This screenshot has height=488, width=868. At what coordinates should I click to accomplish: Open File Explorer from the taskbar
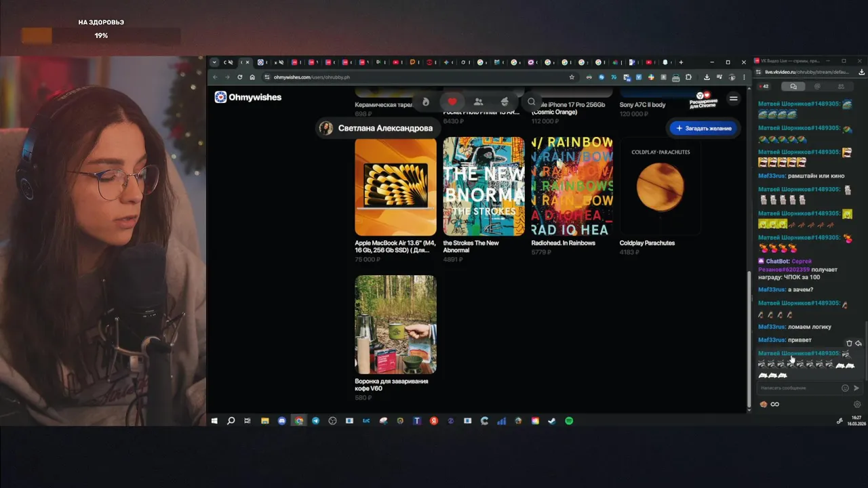265,421
